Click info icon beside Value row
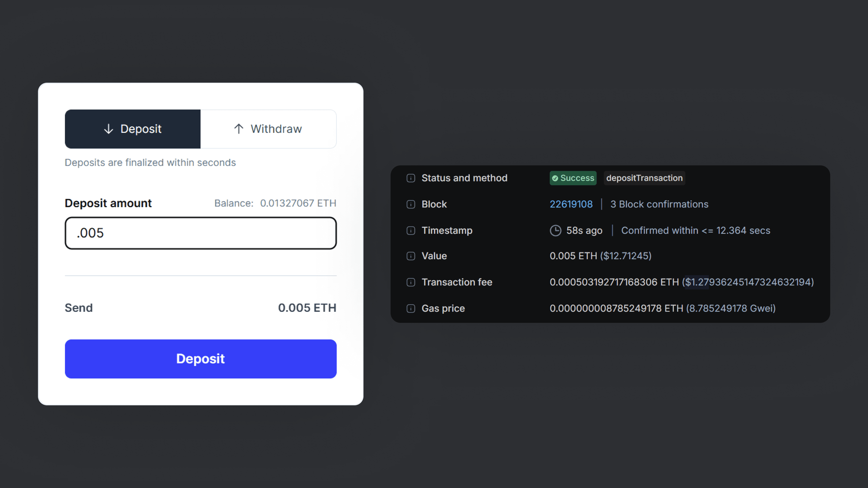The height and width of the screenshot is (488, 868). click(x=410, y=256)
